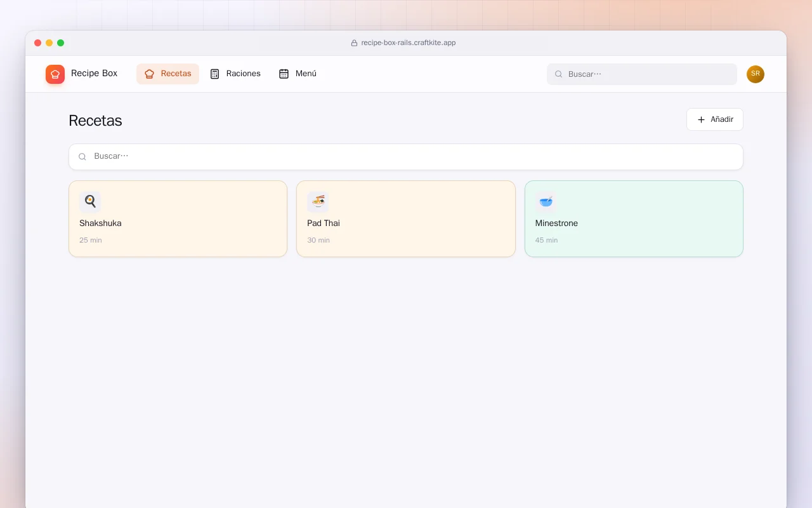Open the Shakshuka recipe card
Image resolution: width=812 pixels, height=508 pixels.
[178, 219]
